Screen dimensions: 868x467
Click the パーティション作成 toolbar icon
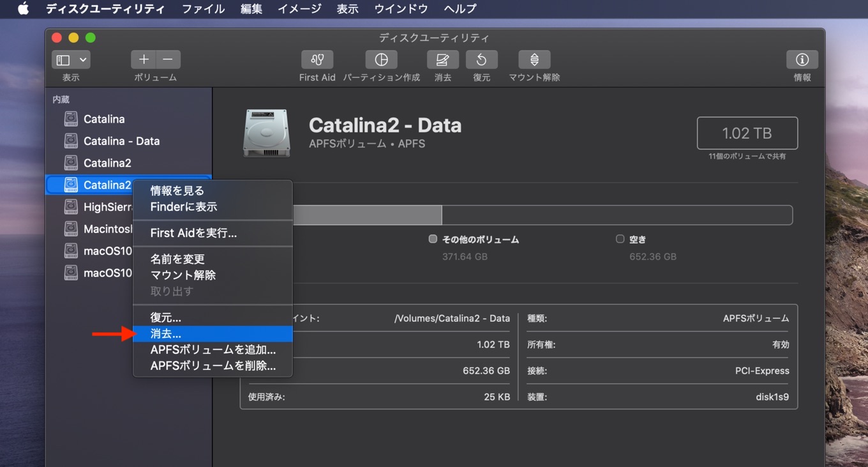point(381,59)
